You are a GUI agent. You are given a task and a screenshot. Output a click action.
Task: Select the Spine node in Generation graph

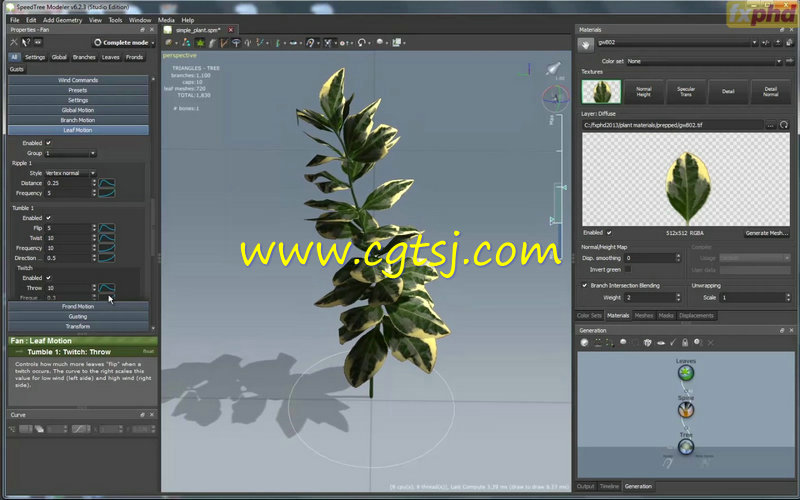(686, 410)
